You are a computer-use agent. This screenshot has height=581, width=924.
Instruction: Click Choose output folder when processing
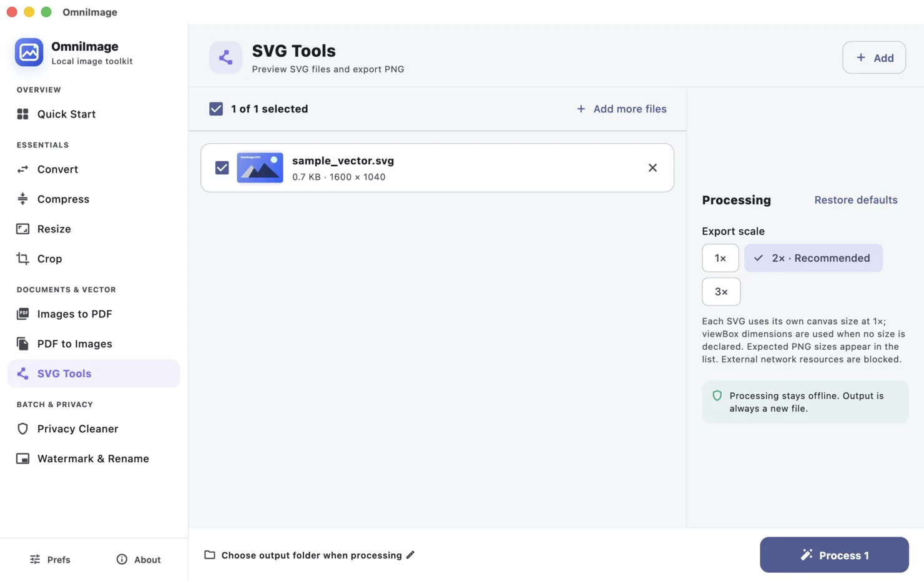tap(312, 555)
